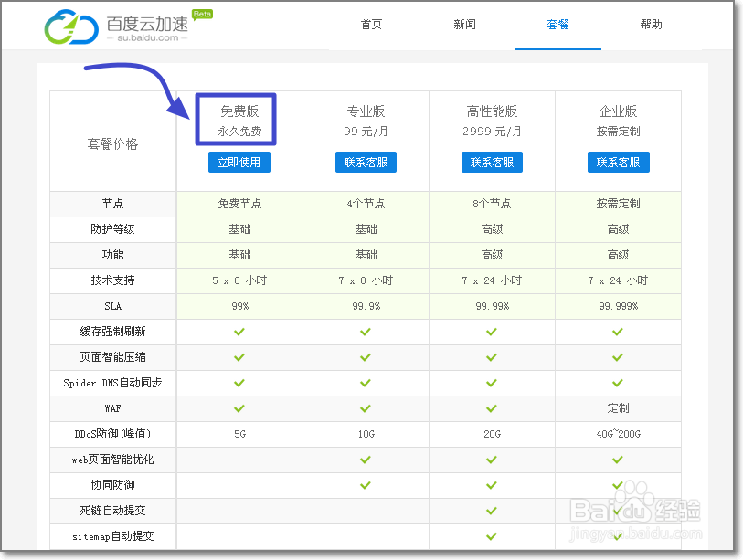
Task: Click the 页面智能压缩 checkmark for 企业版
Action: 618,357
